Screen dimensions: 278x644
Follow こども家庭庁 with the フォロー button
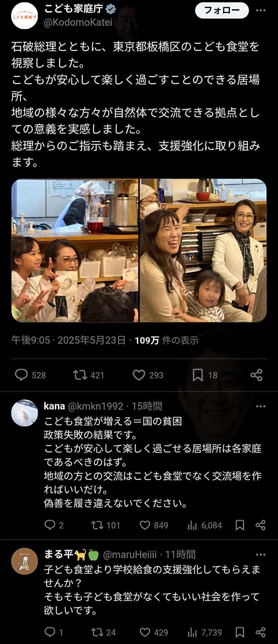pos(222,11)
